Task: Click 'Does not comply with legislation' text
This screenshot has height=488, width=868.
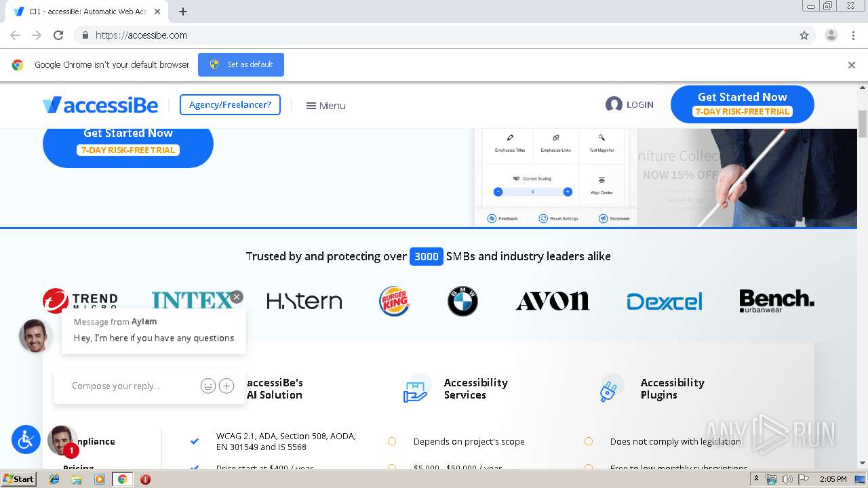Action: click(675, 441)
